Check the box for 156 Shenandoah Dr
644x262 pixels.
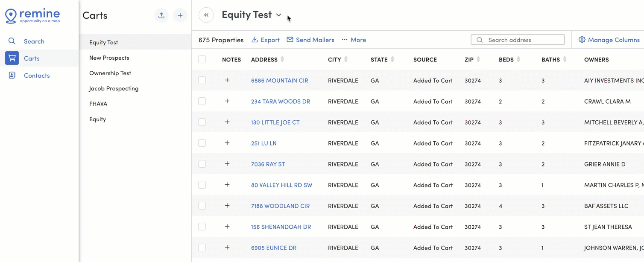click(x=202, y=227)
